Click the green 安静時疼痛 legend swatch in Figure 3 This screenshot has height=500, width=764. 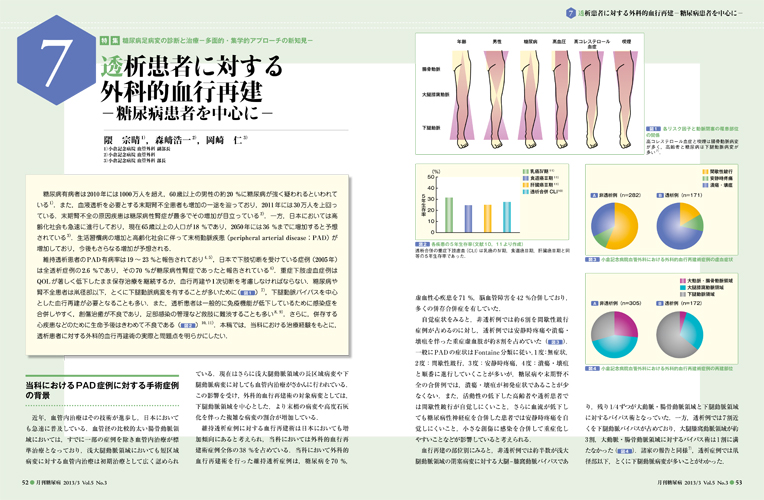pos(705,178)
